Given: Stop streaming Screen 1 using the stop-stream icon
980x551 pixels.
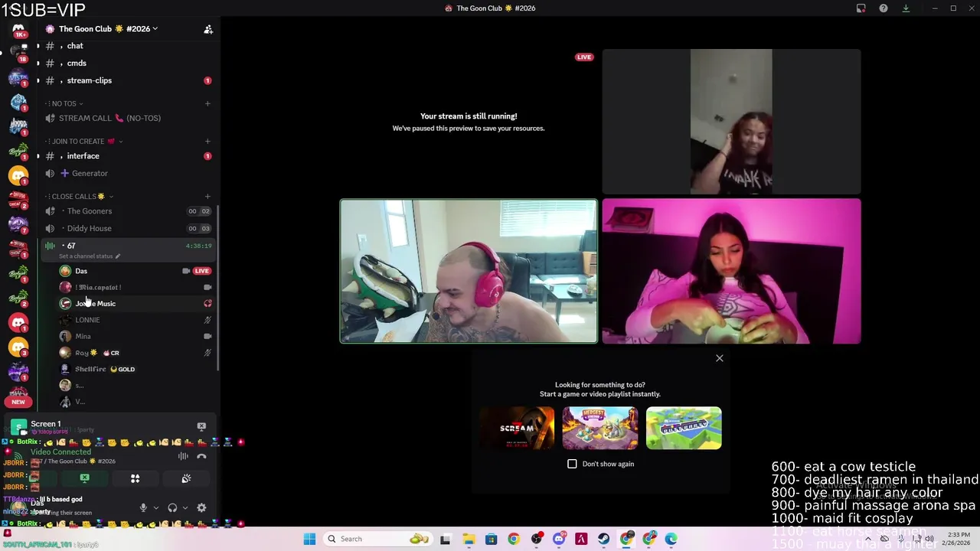Looking at the screenshot, I should tap(201, 426).
